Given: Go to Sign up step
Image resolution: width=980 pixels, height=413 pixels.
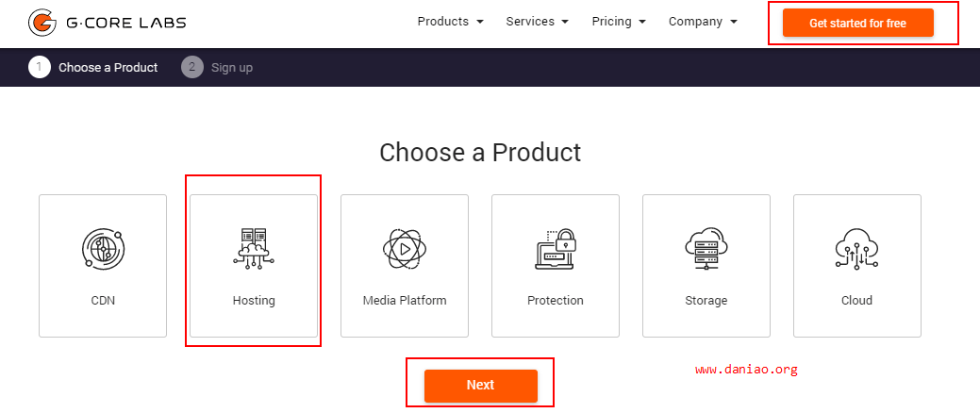Looking at the screenshot, I should [232, 68].
